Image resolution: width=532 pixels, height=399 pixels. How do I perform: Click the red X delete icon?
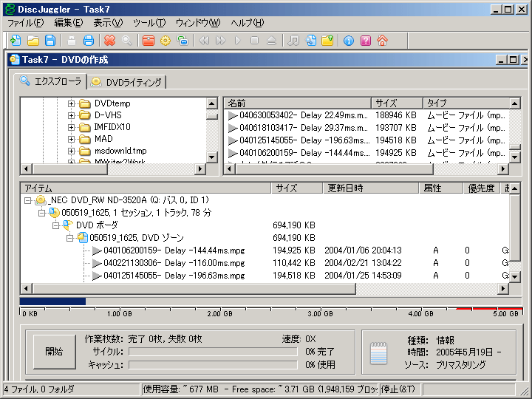(109, 41)
